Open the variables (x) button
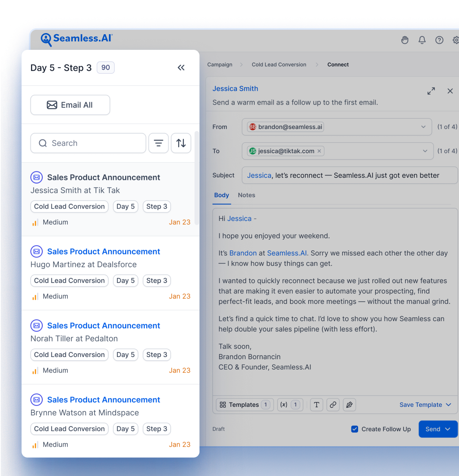This screenshot has width=459, height=476. point(290,405)
